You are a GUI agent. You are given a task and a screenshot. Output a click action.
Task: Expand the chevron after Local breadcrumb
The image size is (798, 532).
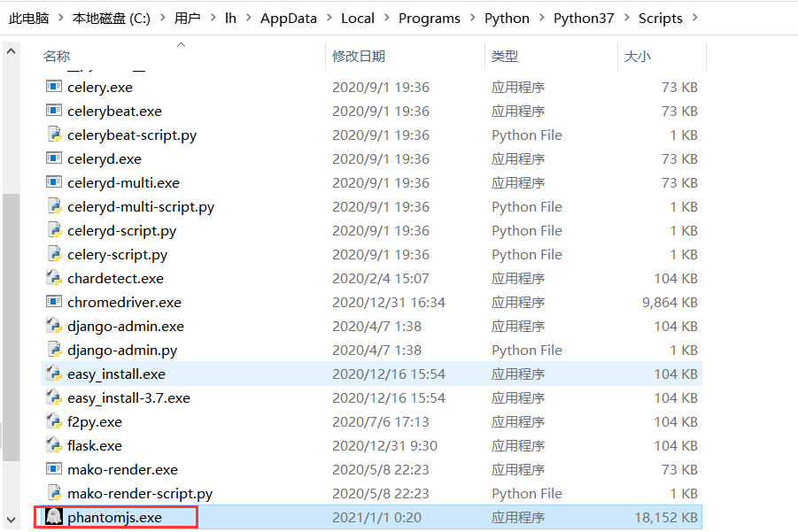pyautogui.click(x=387, y=18)
